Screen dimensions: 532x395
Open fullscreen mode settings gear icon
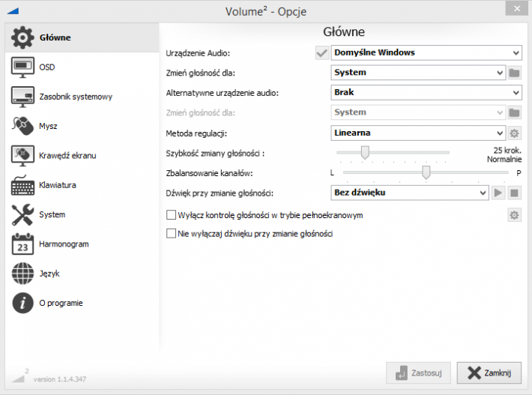click(x=514, y=215)
